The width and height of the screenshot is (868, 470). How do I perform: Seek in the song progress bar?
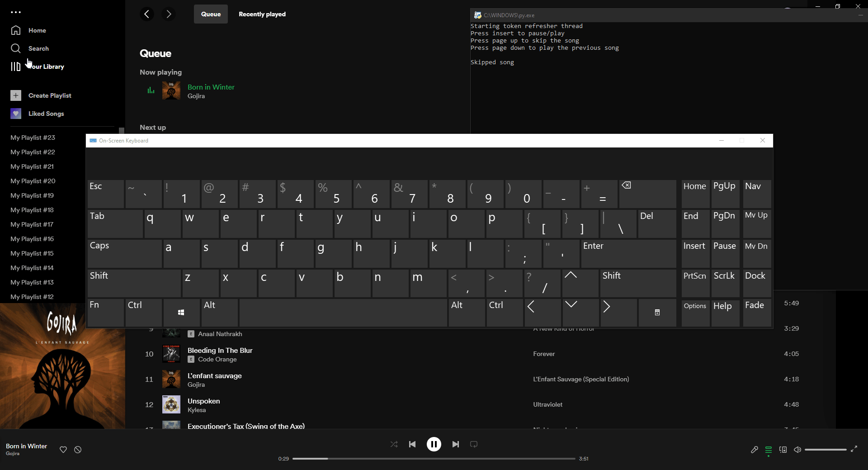point(434,459)
